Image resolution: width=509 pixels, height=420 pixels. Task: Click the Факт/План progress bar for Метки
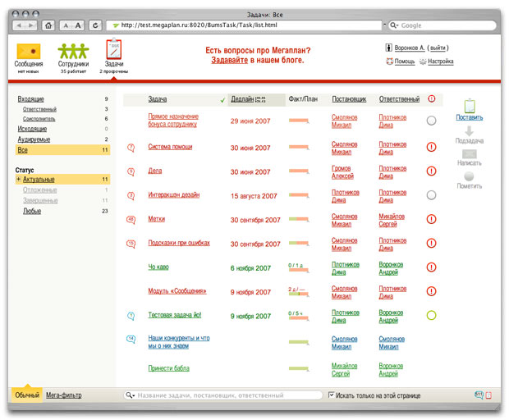(x=299, y=220)
